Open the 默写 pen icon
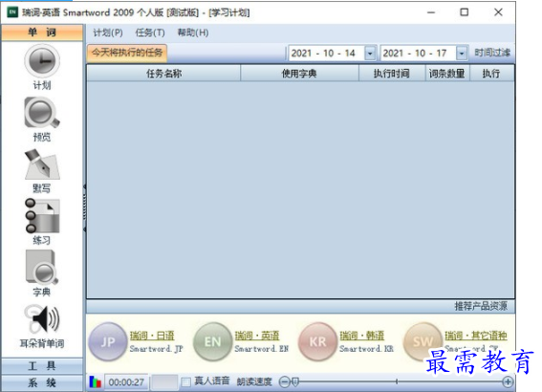The width and height of the screenshot is (542, 392). click(42, 164)
